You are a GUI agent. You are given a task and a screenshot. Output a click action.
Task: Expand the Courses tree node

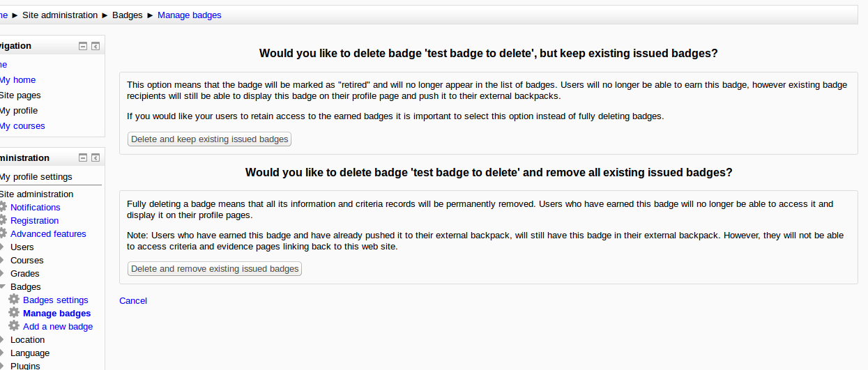(2, 260)
